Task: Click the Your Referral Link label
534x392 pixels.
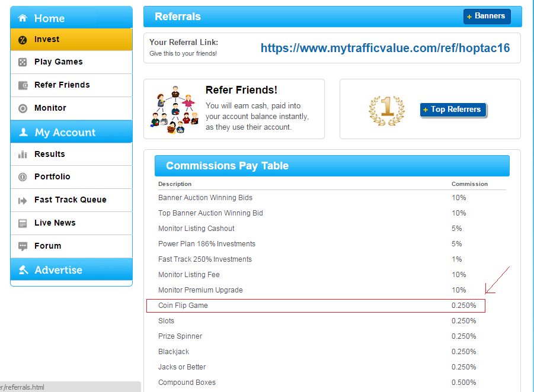Action: pyautogui.click(x=184, y=42)
